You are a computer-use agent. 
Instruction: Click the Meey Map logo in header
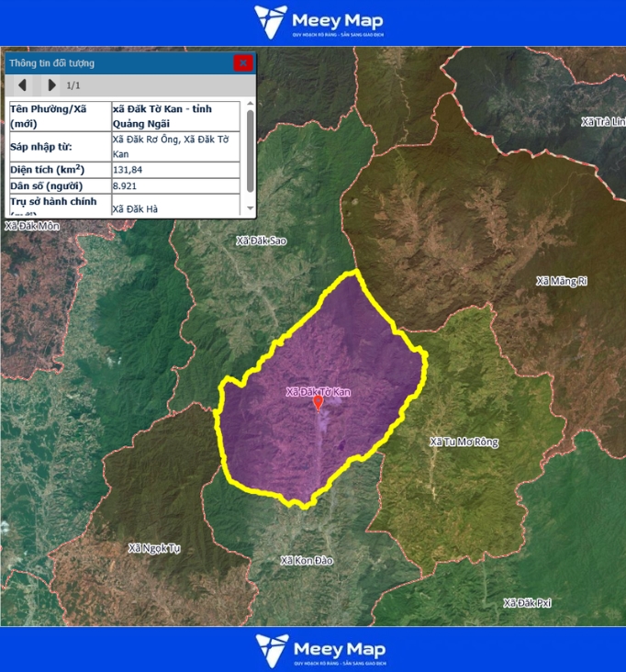[319, 22]
